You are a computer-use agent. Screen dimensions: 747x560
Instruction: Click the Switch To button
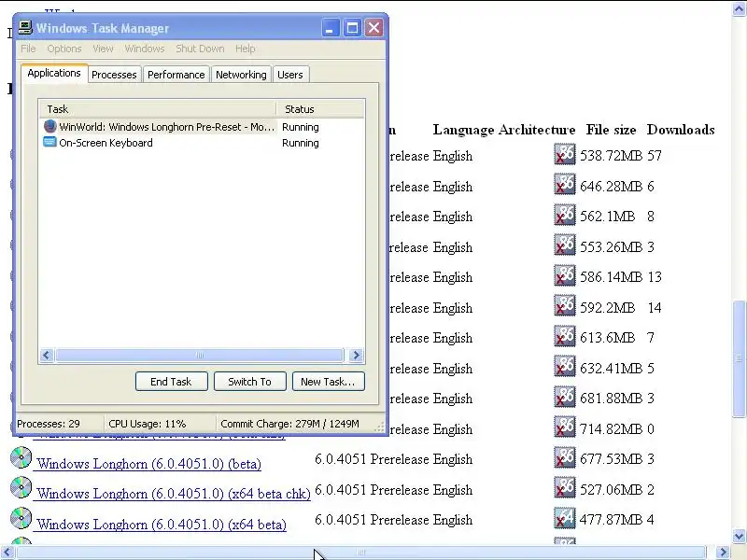(249, 382)
